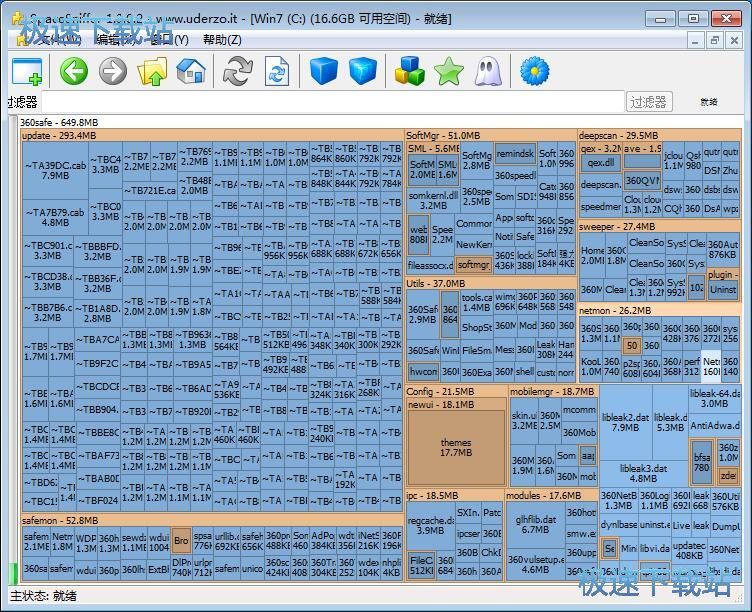The height and width of the screenshot is (612, 752).
Task: Select the safemon - 52.8MB folder header
Action: coord(212,520)
